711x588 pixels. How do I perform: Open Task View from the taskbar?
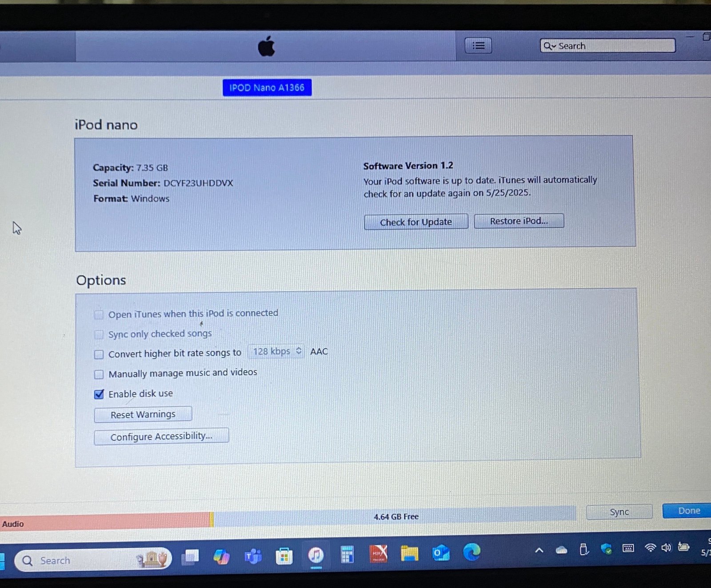190,557
